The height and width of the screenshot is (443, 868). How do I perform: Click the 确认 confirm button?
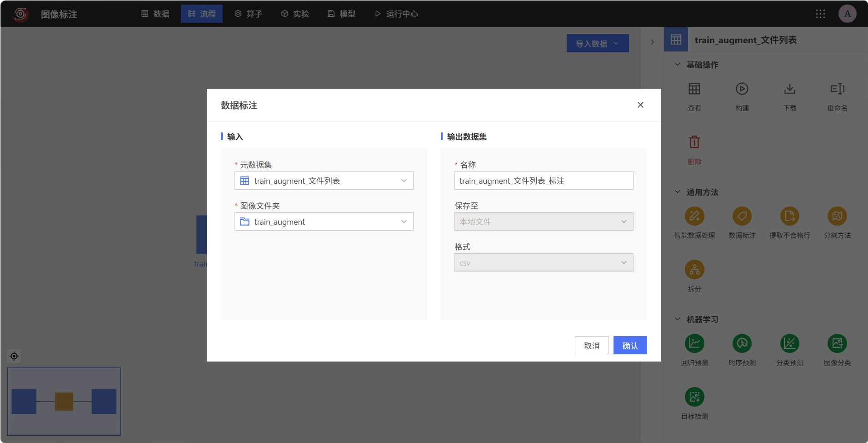(630, 346)
